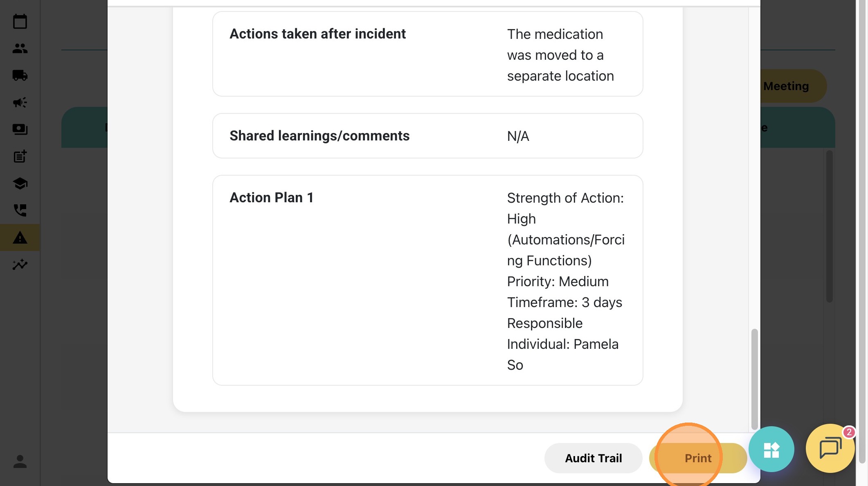Click the Action Plan 1 card
The width and height of the screenshot is (868, 486).
427,280
